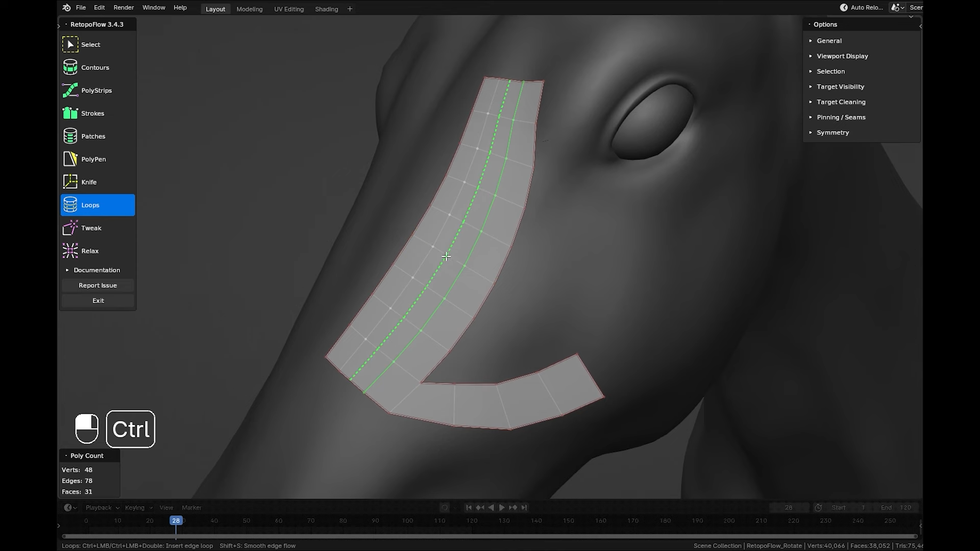Toggle auto keying in the timeline
This screenshot has width=980, height=551.
coord(445,507)
